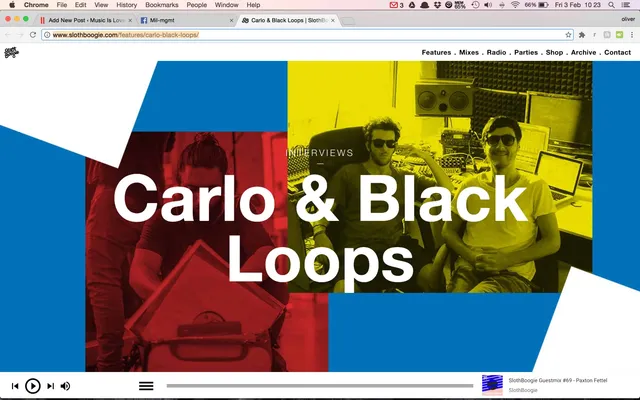Skip to the previous track
The image size is (640, 400).
(15, 386)
